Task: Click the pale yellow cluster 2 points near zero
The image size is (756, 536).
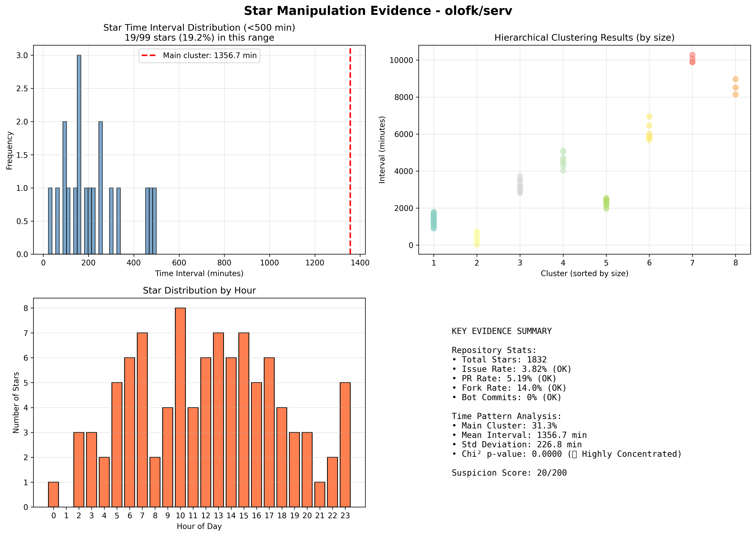Action: 477,238
